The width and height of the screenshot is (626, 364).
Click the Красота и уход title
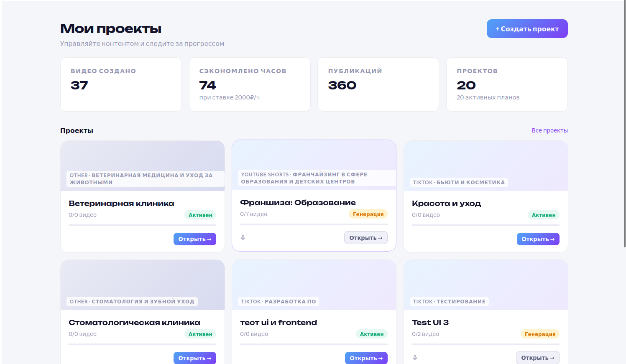pyautogui.click(x=446, y=204)
